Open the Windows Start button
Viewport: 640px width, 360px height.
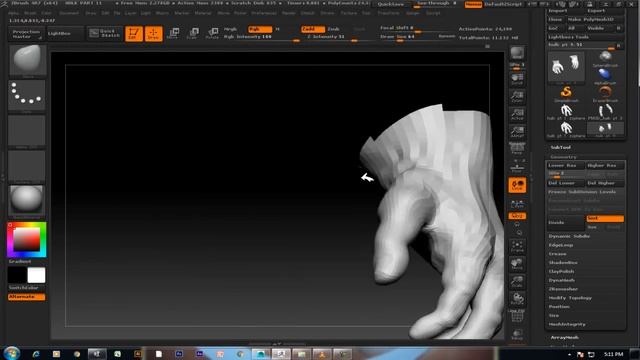coord(11,353)
